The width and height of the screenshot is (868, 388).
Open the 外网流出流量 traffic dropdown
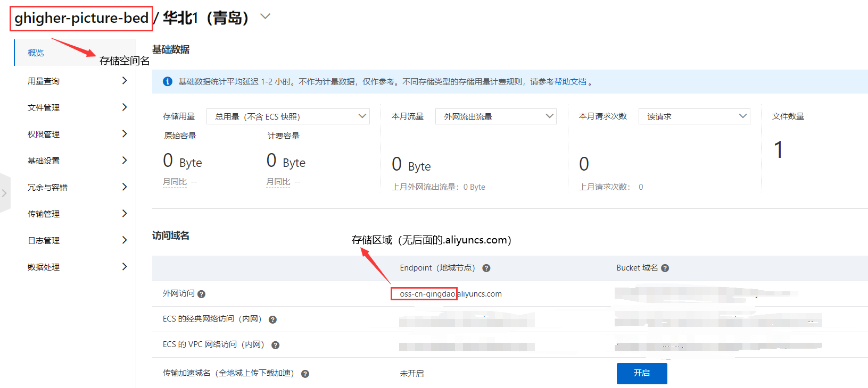495,116
